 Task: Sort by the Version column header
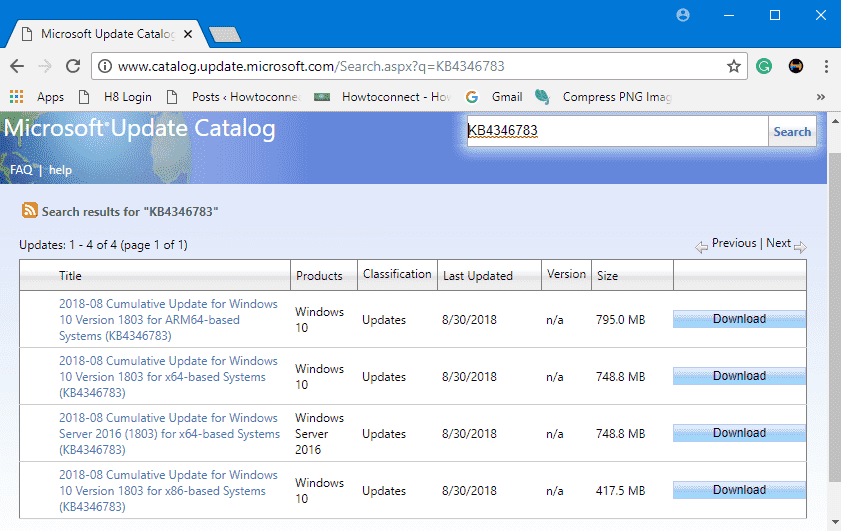(566, 274)
